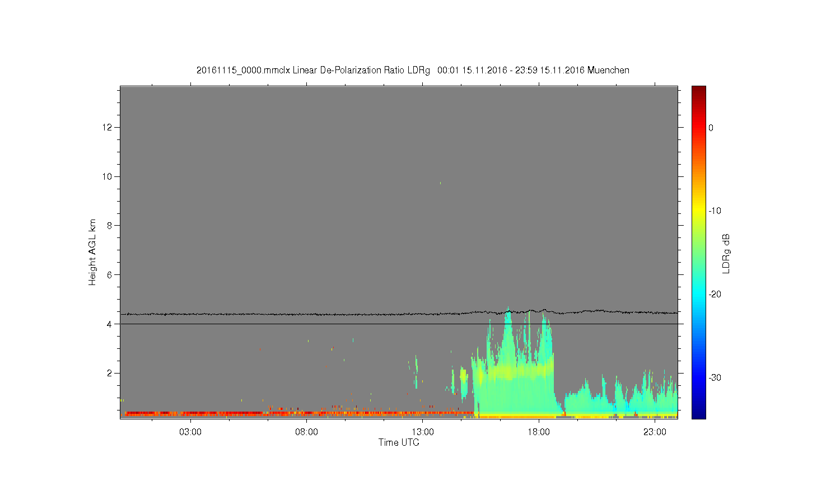Click the colorbar value label 0
This screenshot has width=840, height=504.
click(711, 128)
